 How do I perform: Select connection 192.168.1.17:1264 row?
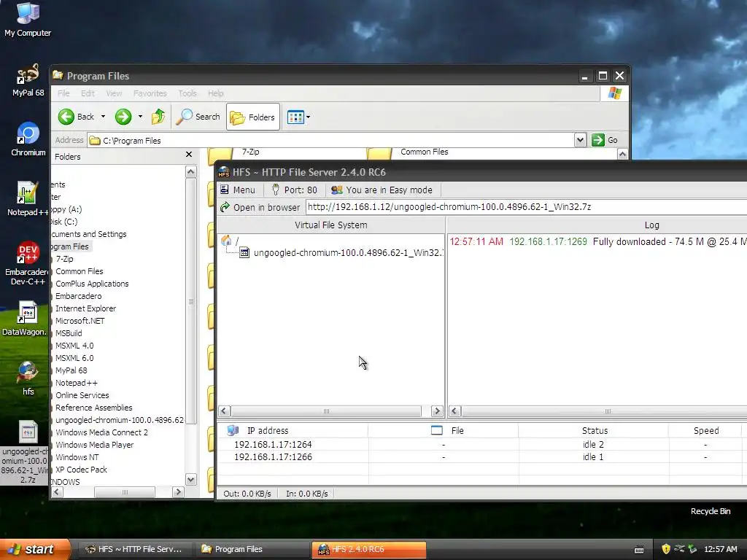point(482,444)
